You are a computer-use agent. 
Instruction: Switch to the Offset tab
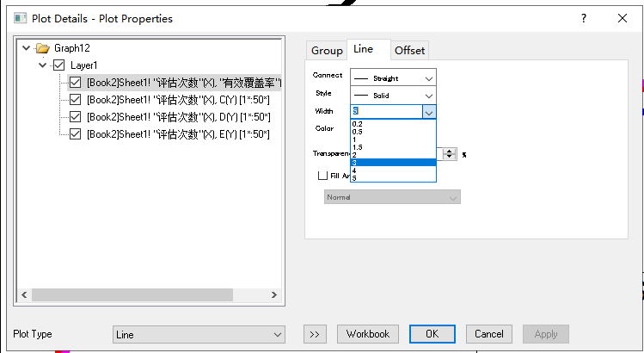[409, 51]
